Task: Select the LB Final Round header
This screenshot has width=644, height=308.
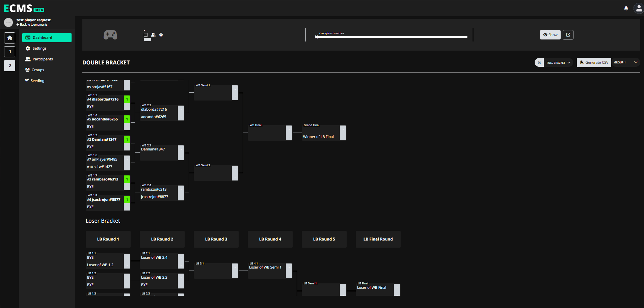Action: [x=378, y=239]
